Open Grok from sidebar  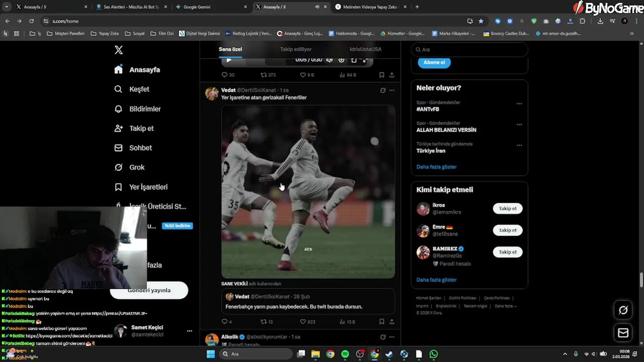click(129, 167)
